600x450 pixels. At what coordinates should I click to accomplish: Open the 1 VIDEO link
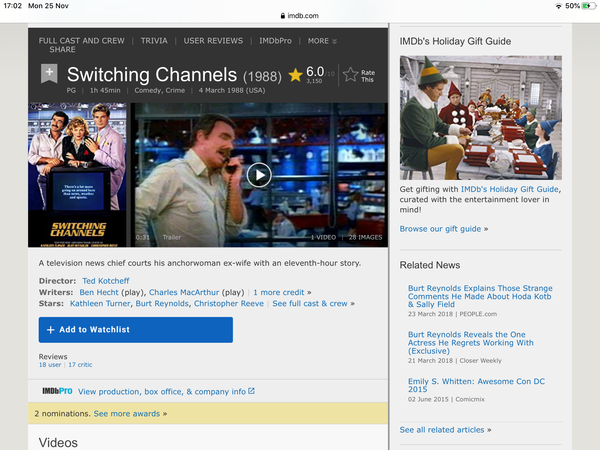[323, 237]
